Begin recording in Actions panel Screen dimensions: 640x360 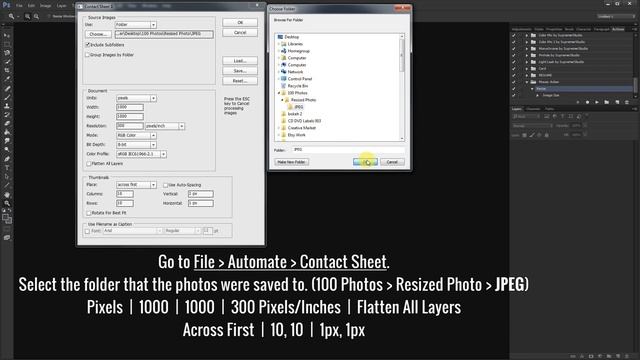[587, 102]
